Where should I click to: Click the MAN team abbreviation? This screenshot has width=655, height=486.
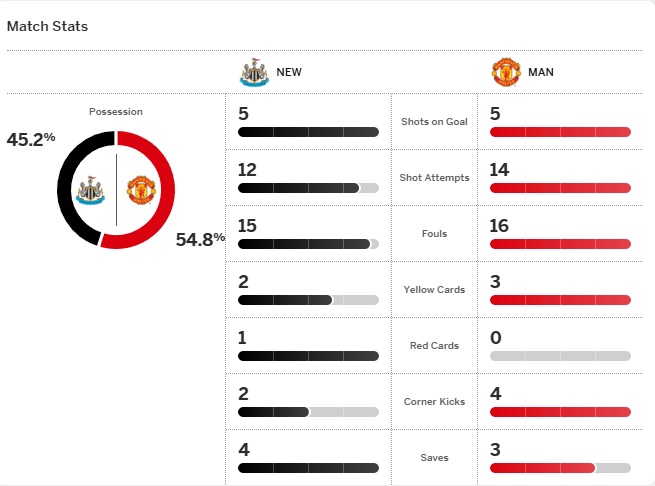click(541, 72)
